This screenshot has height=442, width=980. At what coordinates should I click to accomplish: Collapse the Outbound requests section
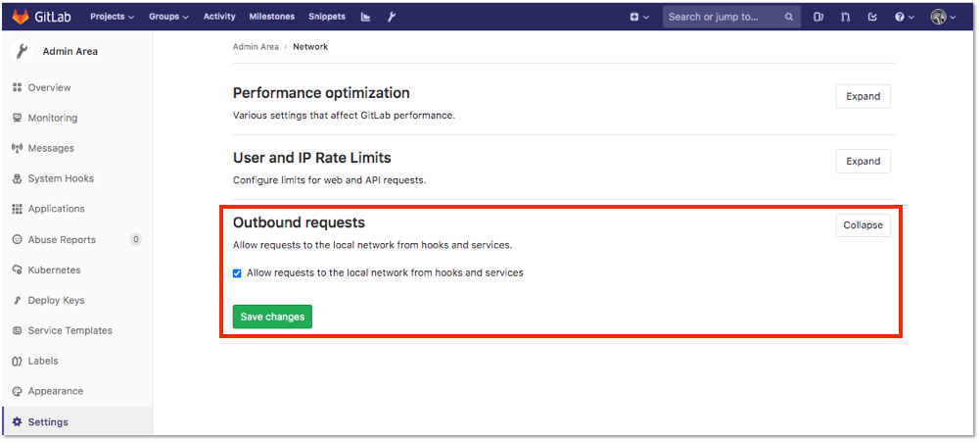click(x=863, y=225)
